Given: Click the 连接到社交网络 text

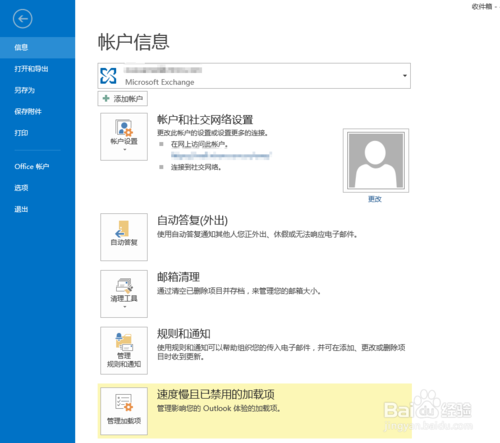Looking at the screenshot, I should pyautogui.click(x=196, y=167).
